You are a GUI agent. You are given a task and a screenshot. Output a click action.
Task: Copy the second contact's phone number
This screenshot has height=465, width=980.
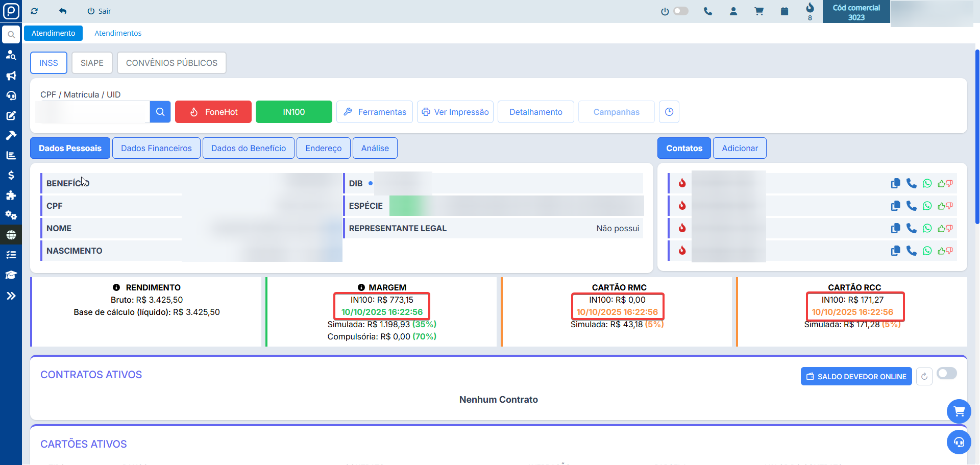pyautogui.click(x=895, y=206)
